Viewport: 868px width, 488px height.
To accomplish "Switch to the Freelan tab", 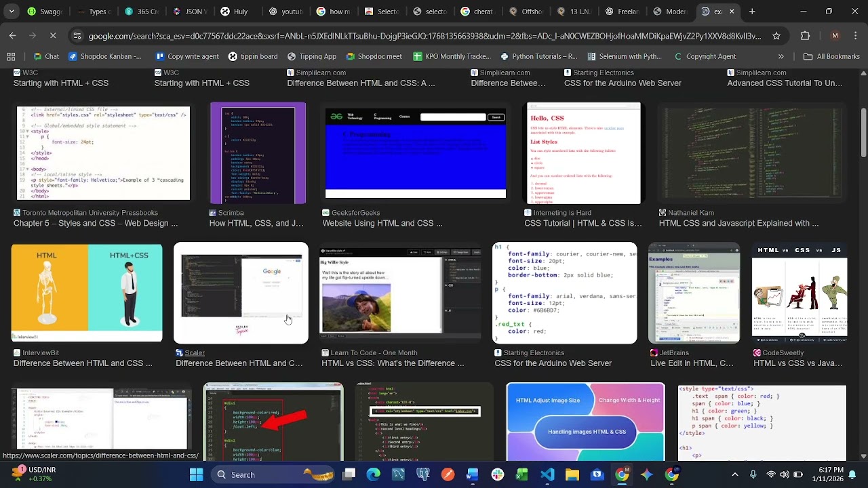I will pyautogui.click(x=623, y=12).
